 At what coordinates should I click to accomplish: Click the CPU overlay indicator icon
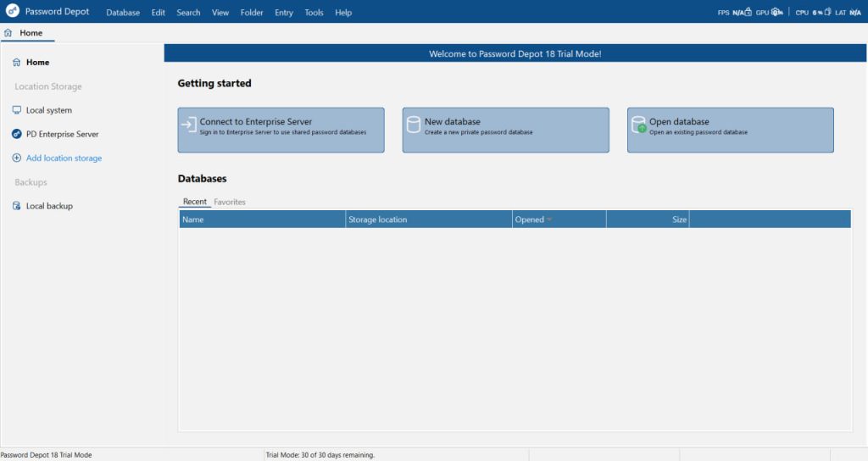pyautogui.click(x=827, y=12)
